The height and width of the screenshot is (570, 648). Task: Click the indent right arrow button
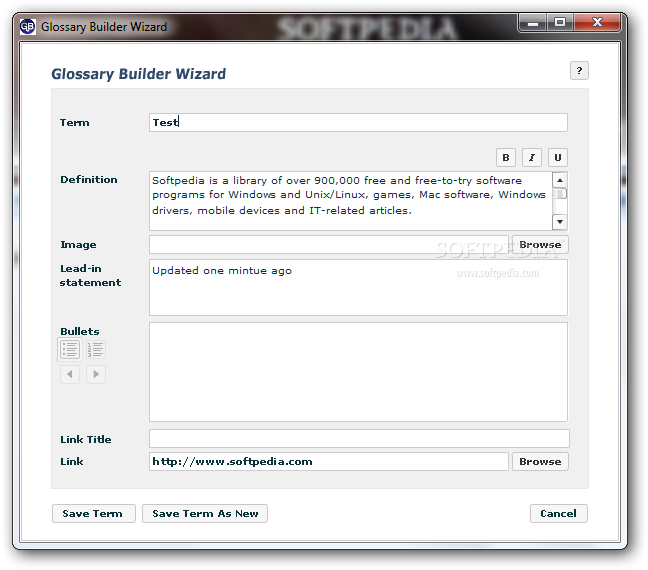tap(95, 374)
